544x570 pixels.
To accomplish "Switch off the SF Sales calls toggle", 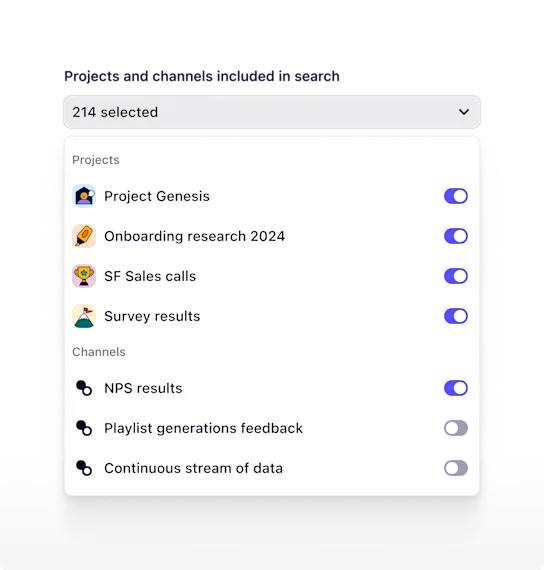I will 456,276.
